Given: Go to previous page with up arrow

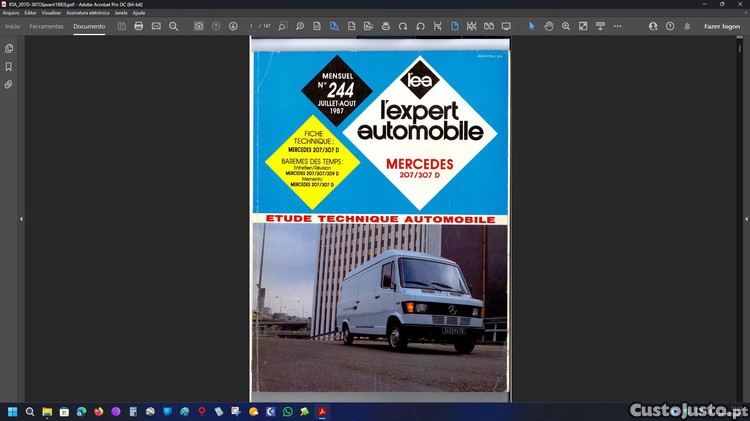Looking at the screenshot, I should click(x=216, y=26).
